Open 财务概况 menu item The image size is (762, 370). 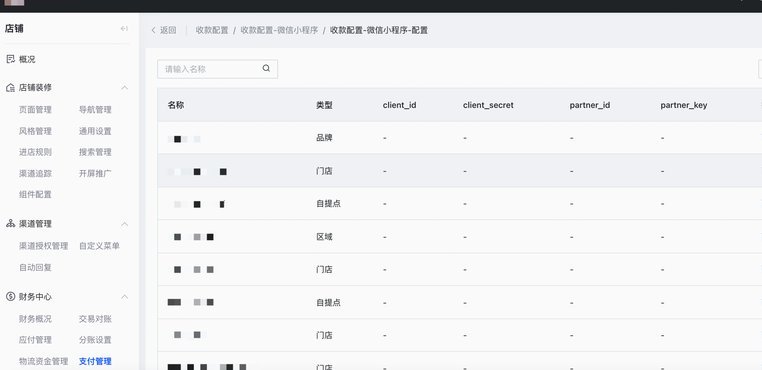click(x=35, y=319)
